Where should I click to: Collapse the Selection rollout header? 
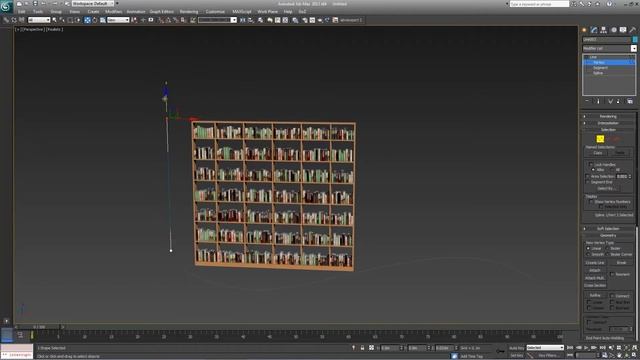(x=608, y=129)
